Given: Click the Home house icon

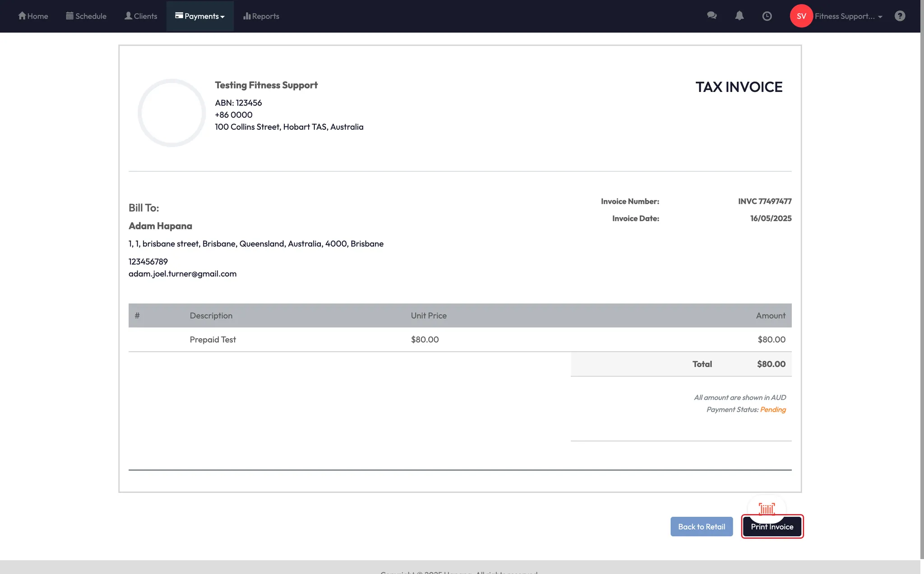Looking at the screenshot, I should point(22,16).
